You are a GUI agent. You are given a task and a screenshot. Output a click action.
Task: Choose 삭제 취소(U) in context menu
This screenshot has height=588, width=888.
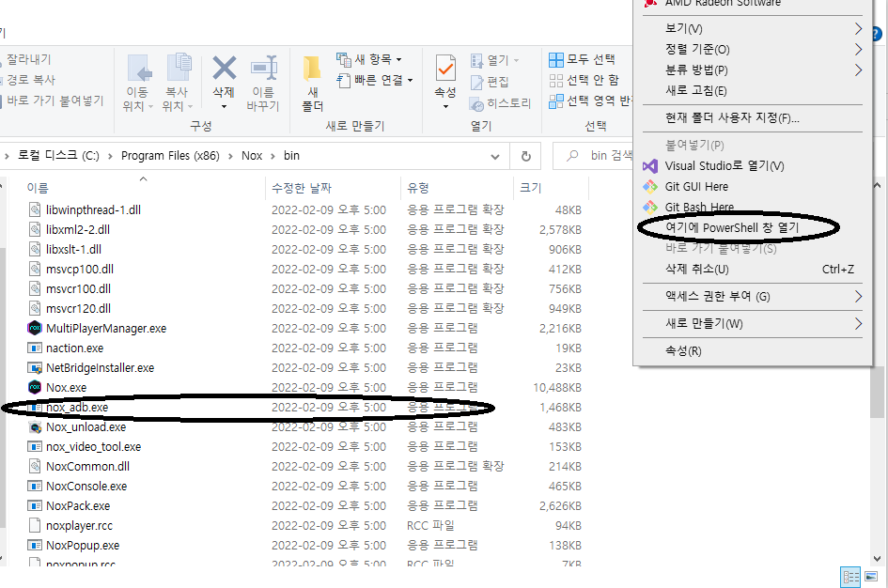pyautogui.click(x=753, y=270)
